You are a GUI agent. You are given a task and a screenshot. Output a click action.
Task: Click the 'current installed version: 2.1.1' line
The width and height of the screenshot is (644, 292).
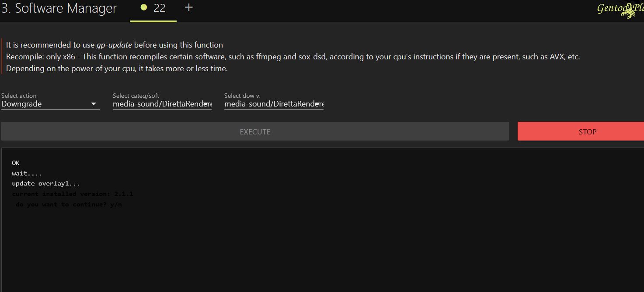point(73,194)
